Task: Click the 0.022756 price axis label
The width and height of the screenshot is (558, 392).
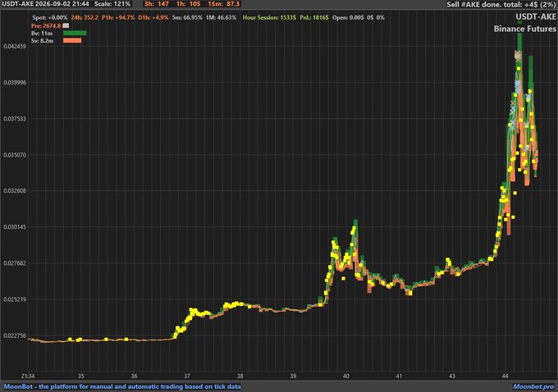Action: point(14,335)
